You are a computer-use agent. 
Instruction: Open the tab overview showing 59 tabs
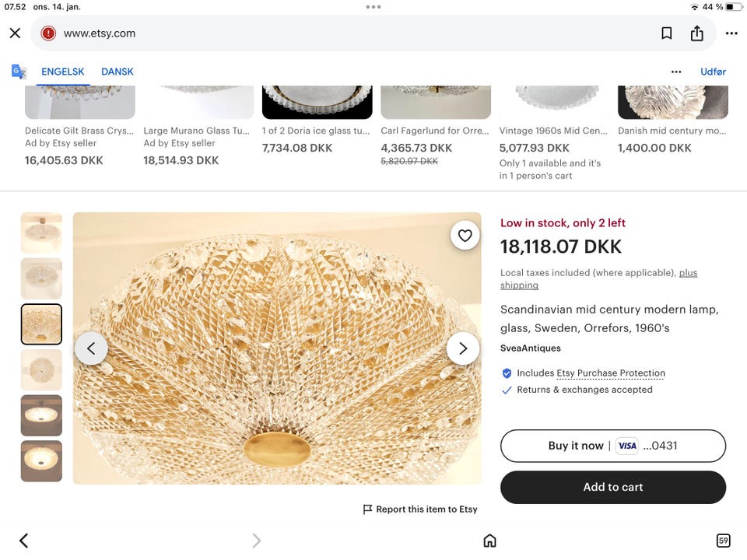723,540
